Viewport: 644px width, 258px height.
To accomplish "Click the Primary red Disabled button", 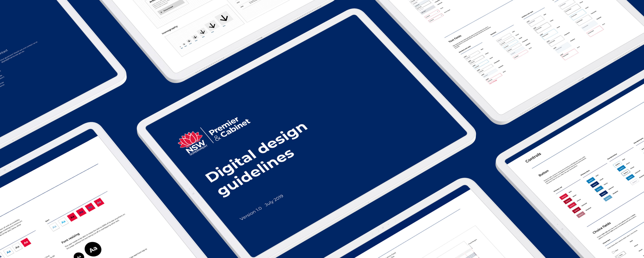I will pyautogui.click(x=581, y=215).
